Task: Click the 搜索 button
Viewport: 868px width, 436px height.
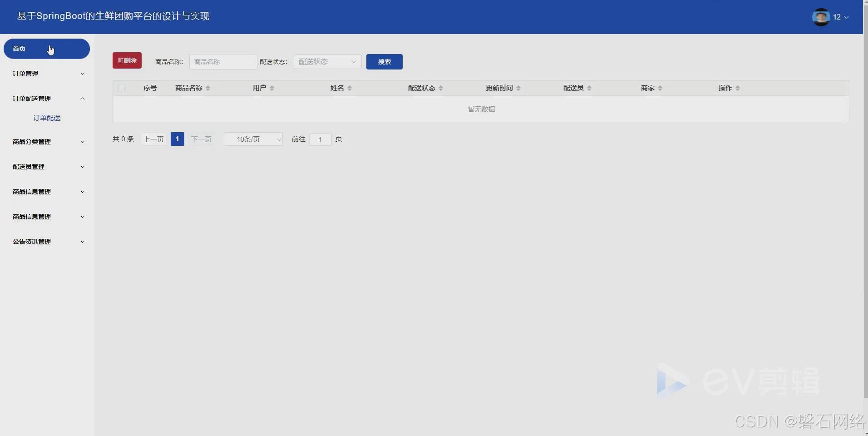Action: point(385,62)
